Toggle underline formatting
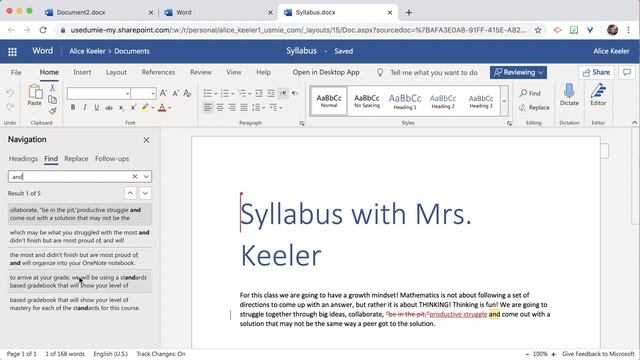The image size is (640, 360). click(96, 107)
